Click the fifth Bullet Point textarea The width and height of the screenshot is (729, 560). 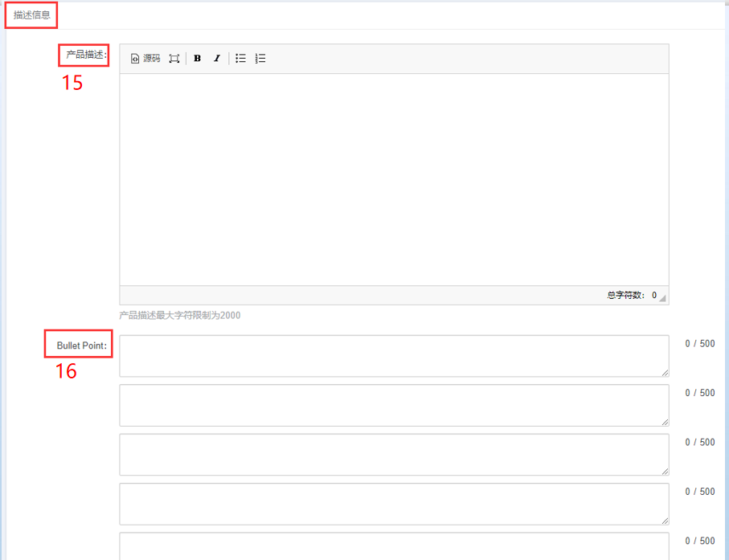point(395,546)
